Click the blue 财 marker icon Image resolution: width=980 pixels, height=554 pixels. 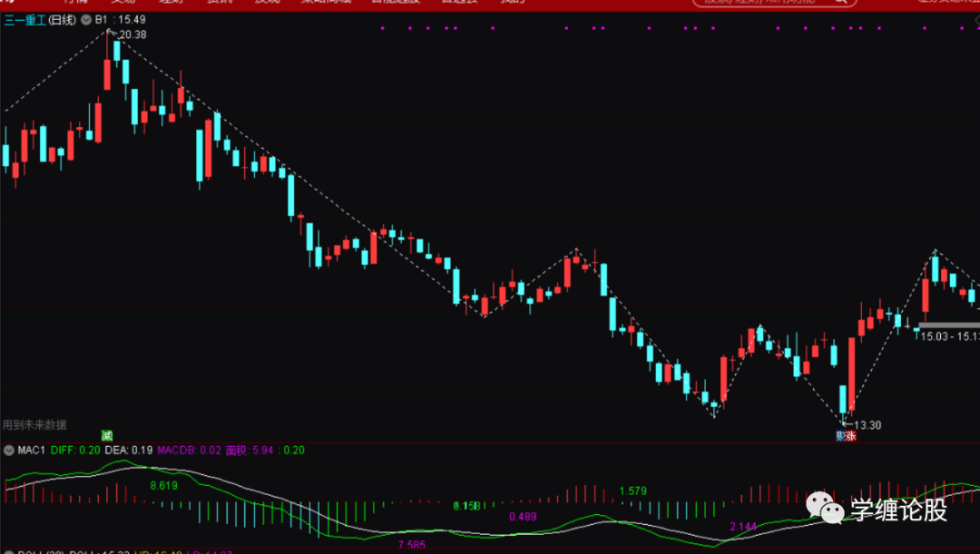pos(840,436)
